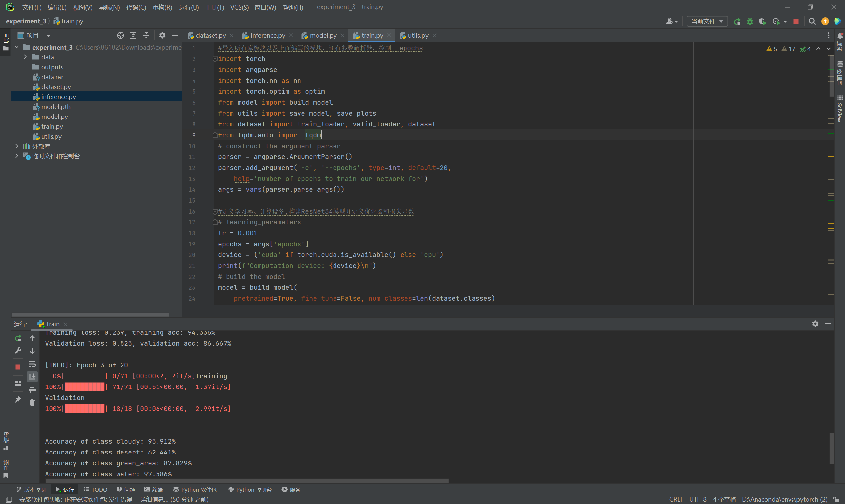Open the 终端 tool window button
845x504 pixels.
click(x=154, y=489)
